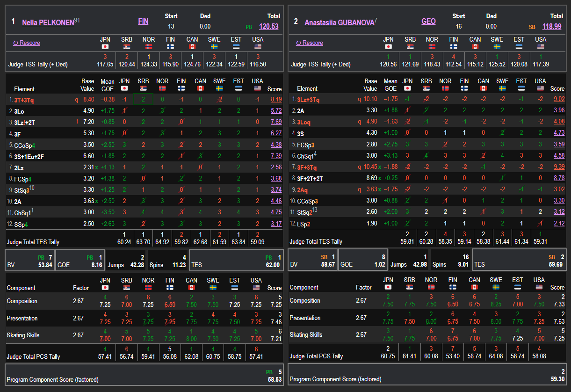Click Estonia flag in Pelkonen's component table header
Screen dimensions: 571x392
[x=235, y=288]
